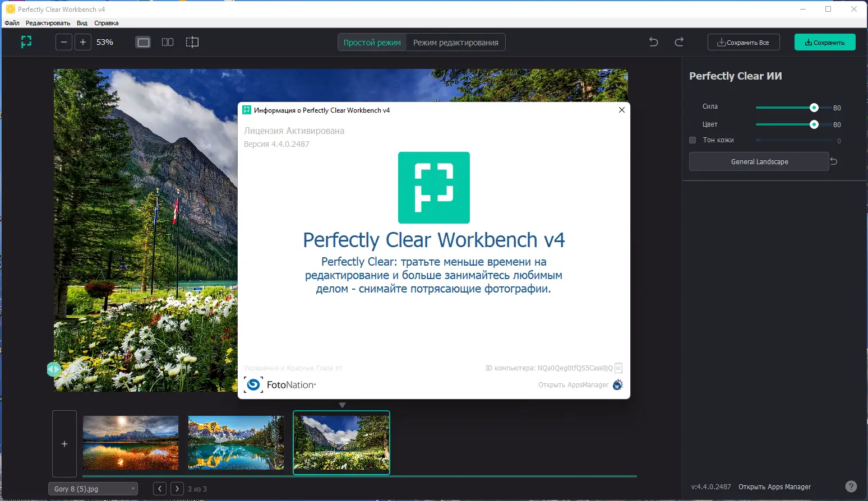Close the about information dialog

point(621,110)
